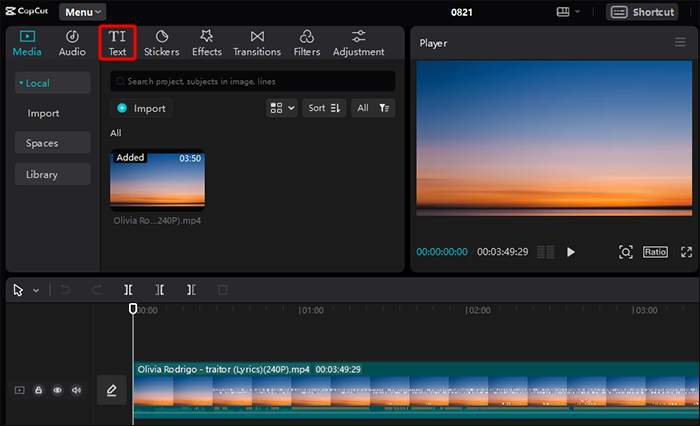
Task: Click the timeline playhead marker
Action: coord(133,310)
